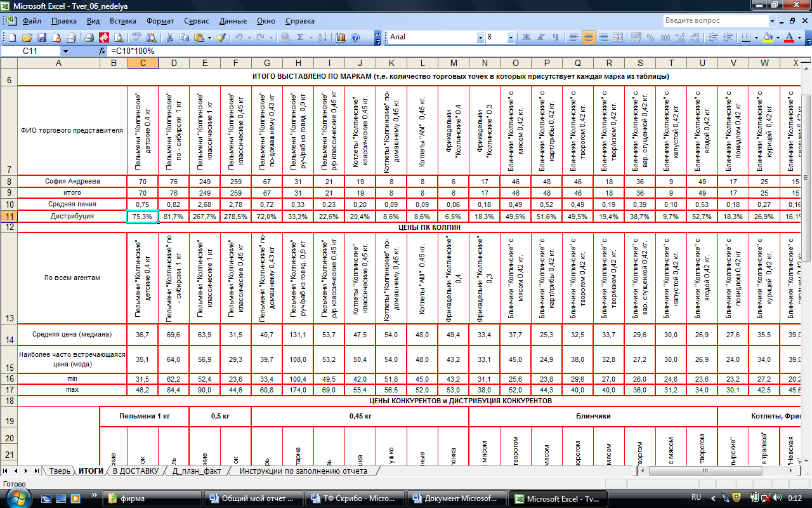Expand the AutoSum functions dropdown arrow
This screenshot has height=508, width=812.
coord(311,37)
